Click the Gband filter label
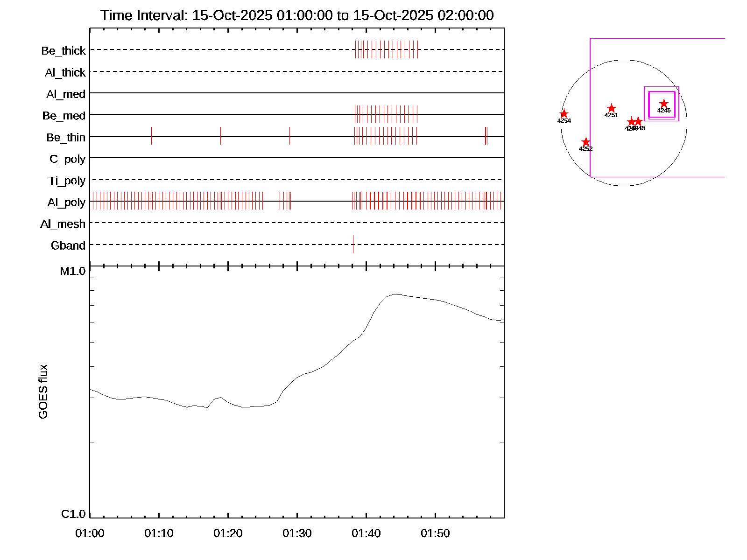 point(68,245)
